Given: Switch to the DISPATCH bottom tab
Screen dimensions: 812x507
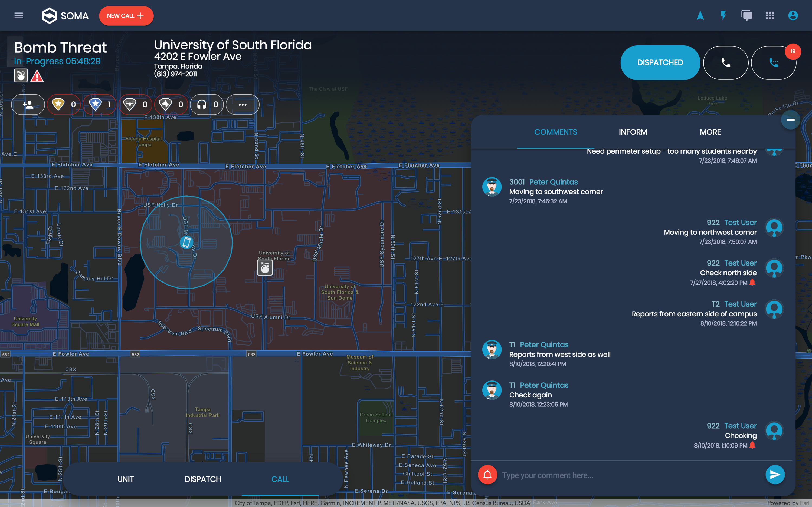Looking at the screenshot, I should (203, 479).
